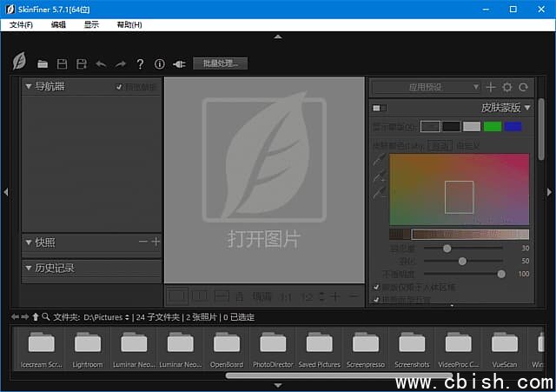Add a new preset with plus icon

pos(491,87)
